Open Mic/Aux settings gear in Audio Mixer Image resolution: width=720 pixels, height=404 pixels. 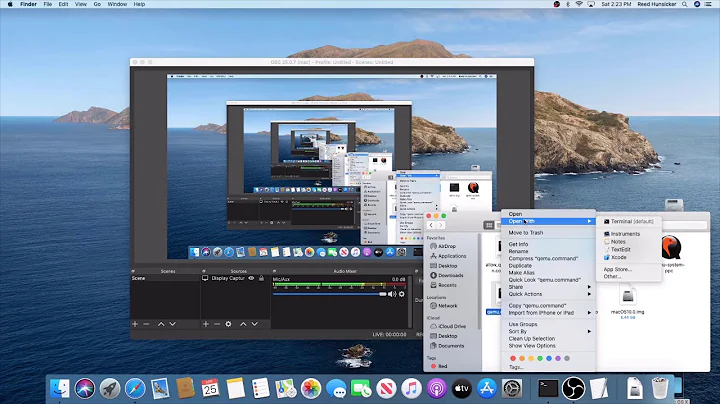click(402, 294)
